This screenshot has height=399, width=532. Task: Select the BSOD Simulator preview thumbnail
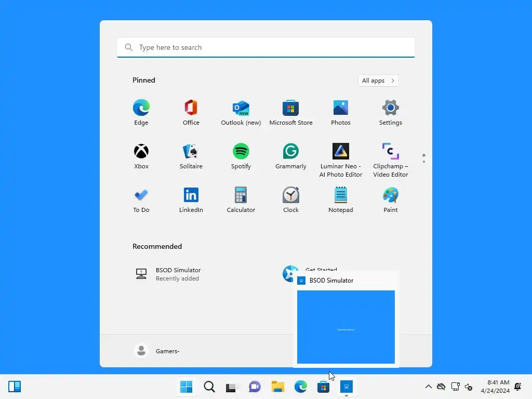[345, 327]
